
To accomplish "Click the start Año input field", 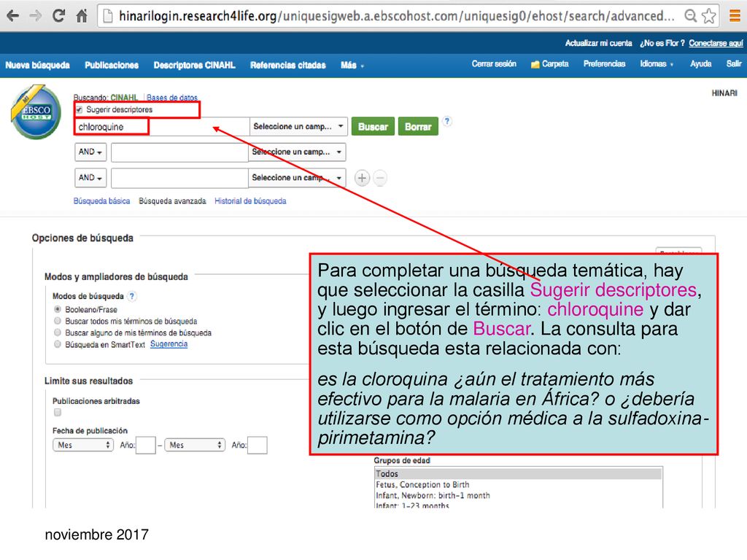I will click(146, 446).
